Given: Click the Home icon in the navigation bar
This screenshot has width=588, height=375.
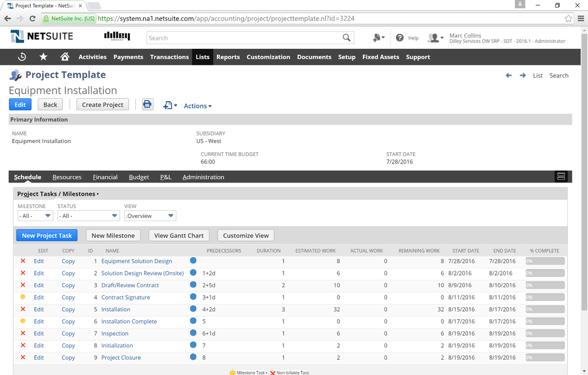Looking at the screenshot, I should (65, 57).
